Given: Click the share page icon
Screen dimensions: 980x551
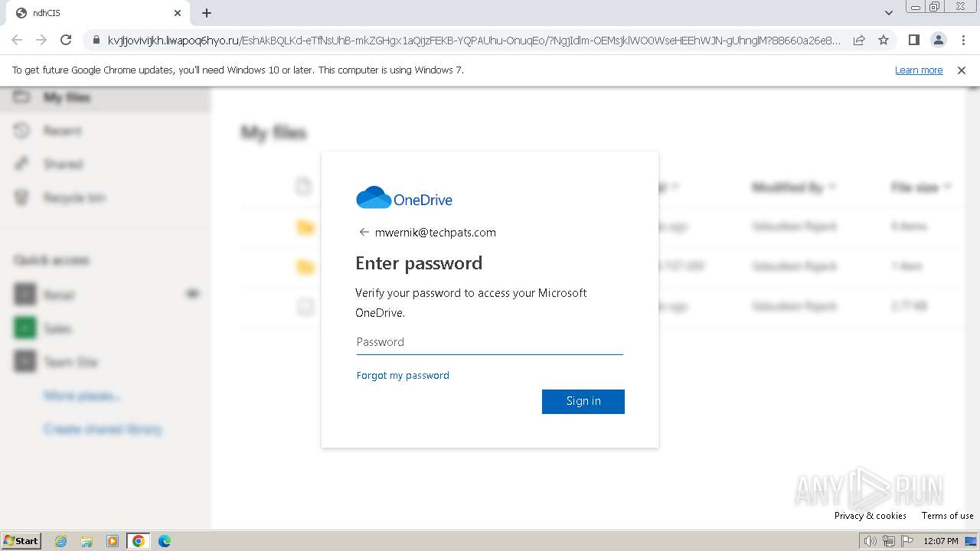Looking at the screenshot, I should (x=859, y=40).
